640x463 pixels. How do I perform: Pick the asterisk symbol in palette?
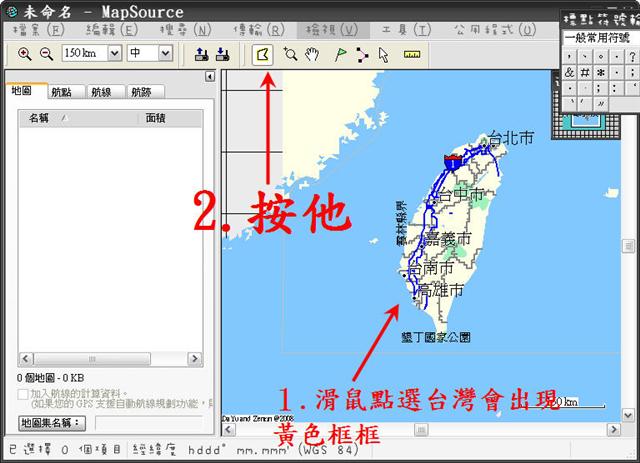[600, 73]
